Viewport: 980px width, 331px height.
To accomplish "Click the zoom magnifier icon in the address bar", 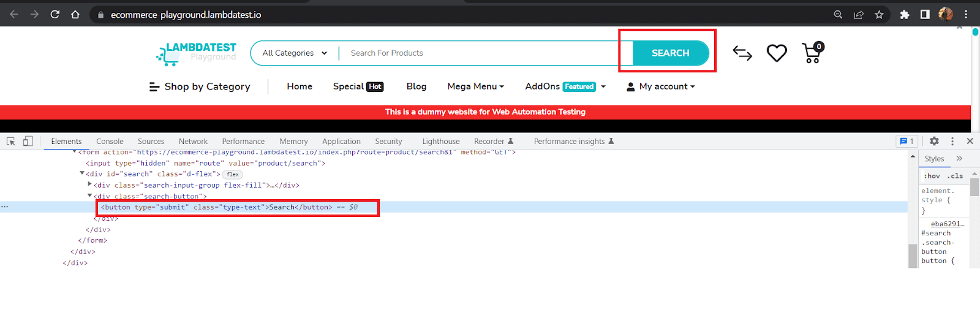I will (x=838, y=15).
